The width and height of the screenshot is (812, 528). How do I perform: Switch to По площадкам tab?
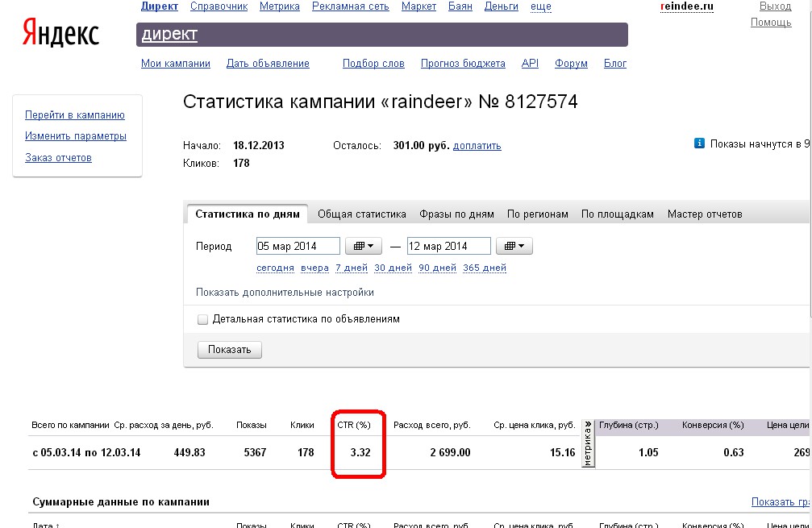tap(618, 214)
